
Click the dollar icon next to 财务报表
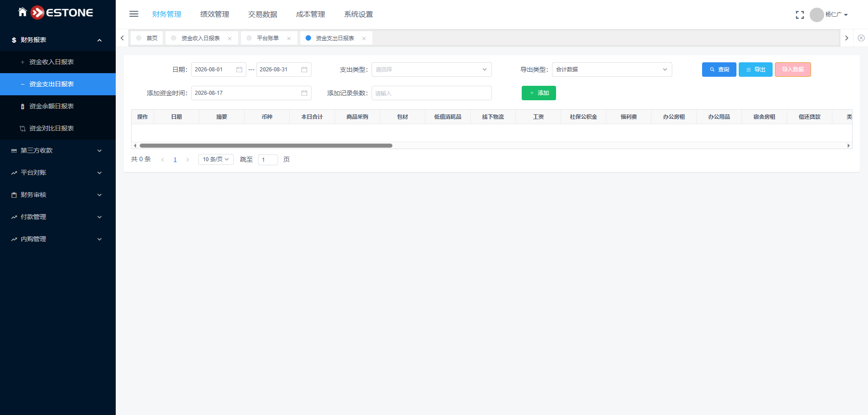(x=14, y=40)
